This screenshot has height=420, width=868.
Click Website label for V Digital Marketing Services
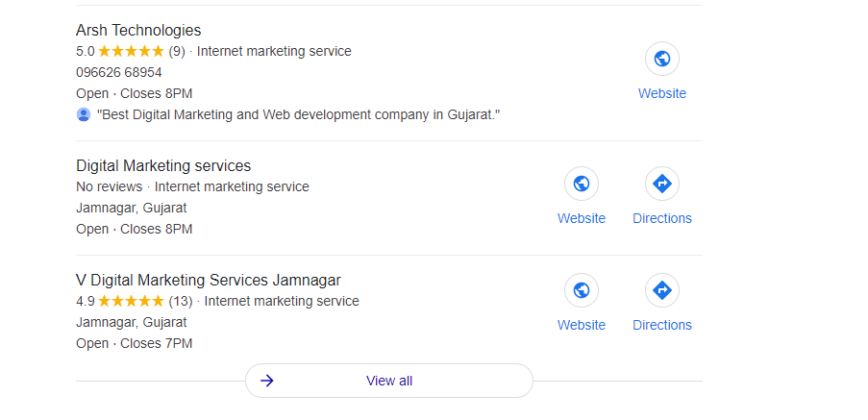[581, 325]
